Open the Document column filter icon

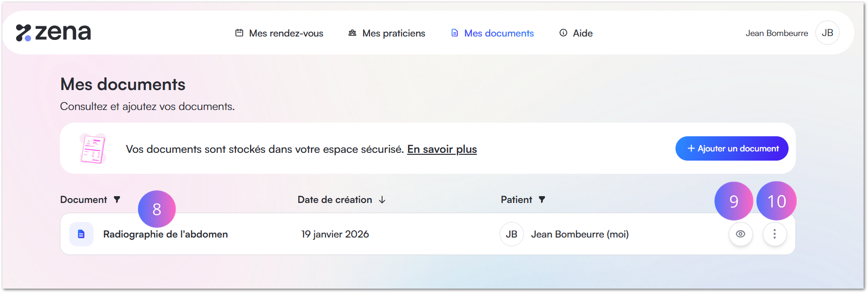click(117, 200)
